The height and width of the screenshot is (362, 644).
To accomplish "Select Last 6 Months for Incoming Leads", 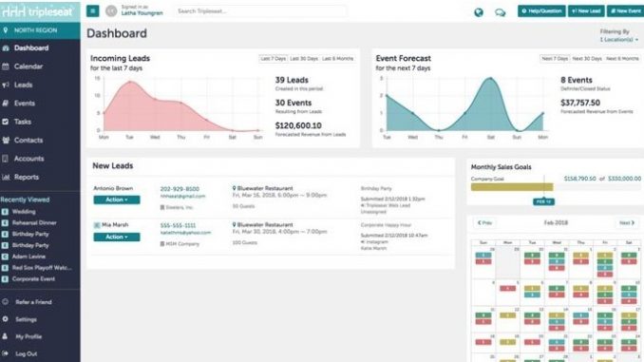I will pyautogui.click(x=337, y=59).
